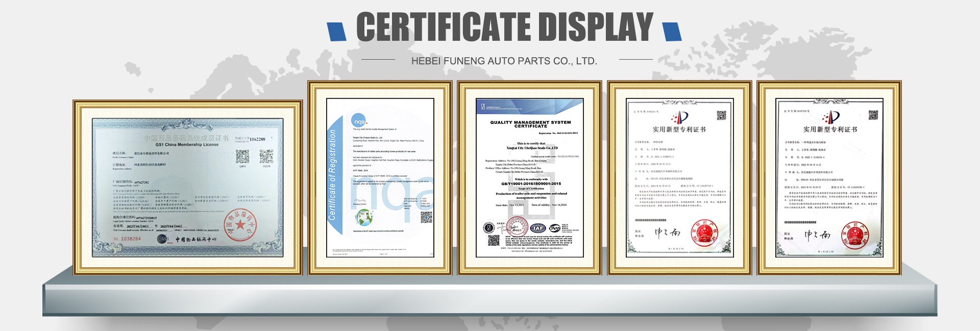Click the nqa logo on the second certificate
Image resolution: width=980 pixels, height=331 pixels.
pos(358,122)
